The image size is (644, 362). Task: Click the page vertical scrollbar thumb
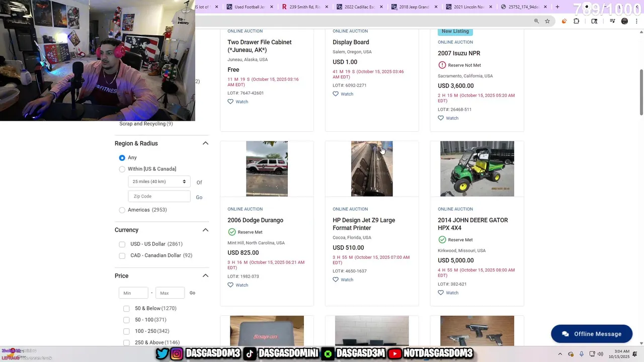click(641, 92)
